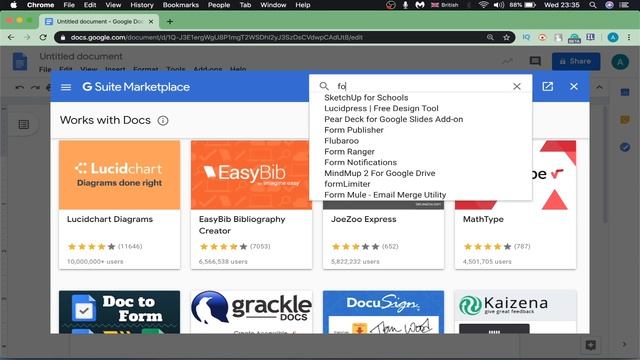Open the Kaizena app card

coord(515,312)
